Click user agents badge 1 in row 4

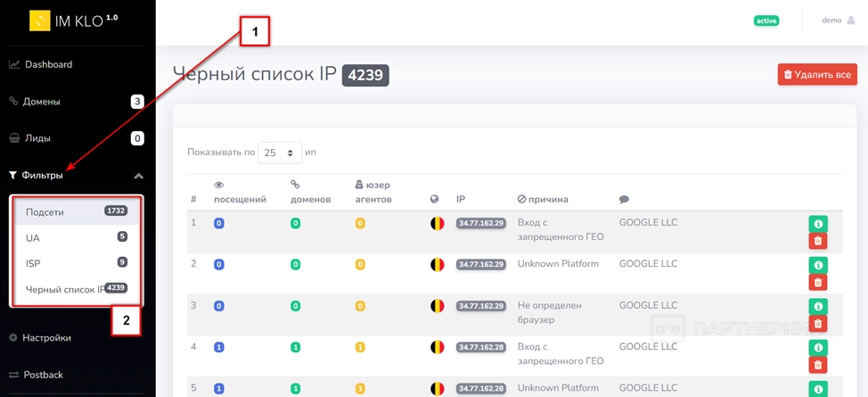point(360,347)
